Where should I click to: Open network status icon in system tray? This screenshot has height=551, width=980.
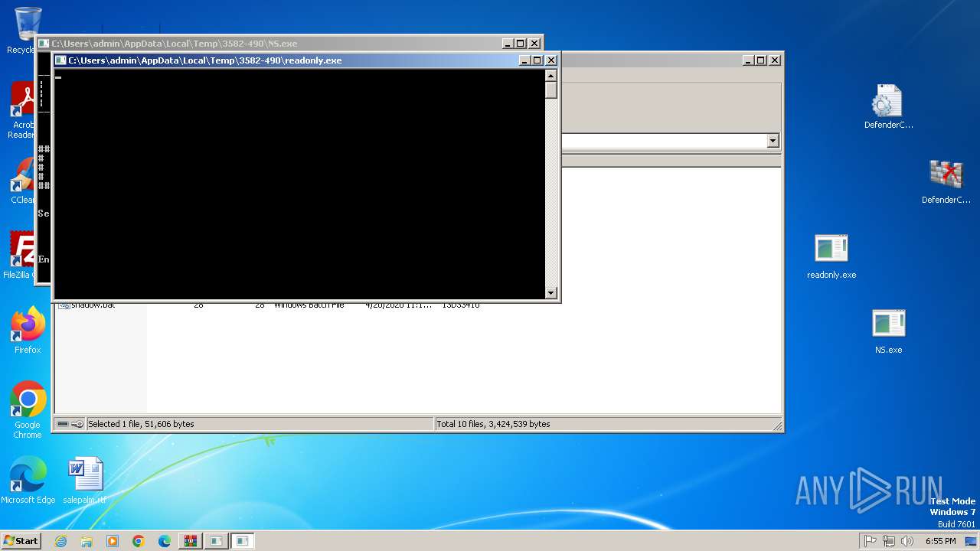click(x=888, y=541)
